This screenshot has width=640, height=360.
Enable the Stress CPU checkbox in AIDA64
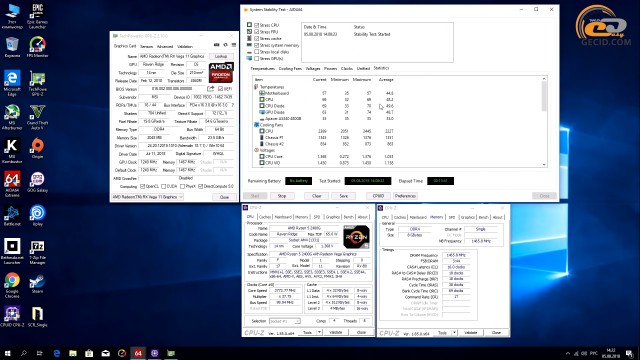pos(257,25)
